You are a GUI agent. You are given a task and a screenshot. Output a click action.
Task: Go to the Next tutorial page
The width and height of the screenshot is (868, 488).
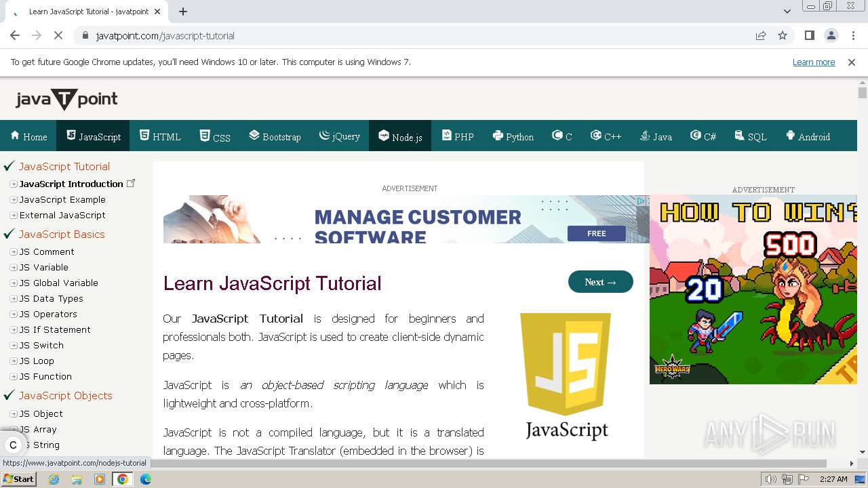(x=601, y=282)
